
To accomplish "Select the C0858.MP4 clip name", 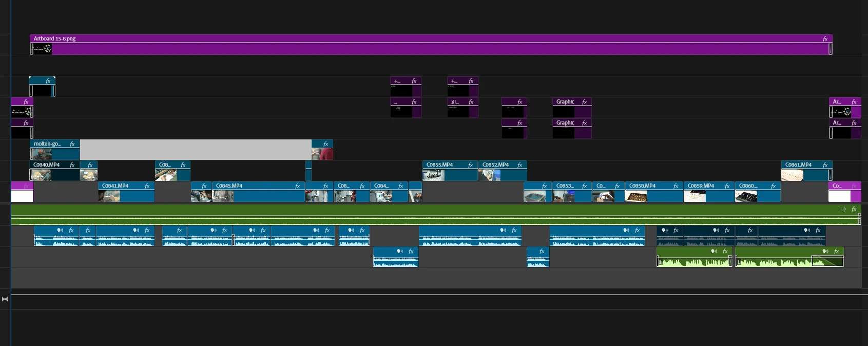I will 643,186.
